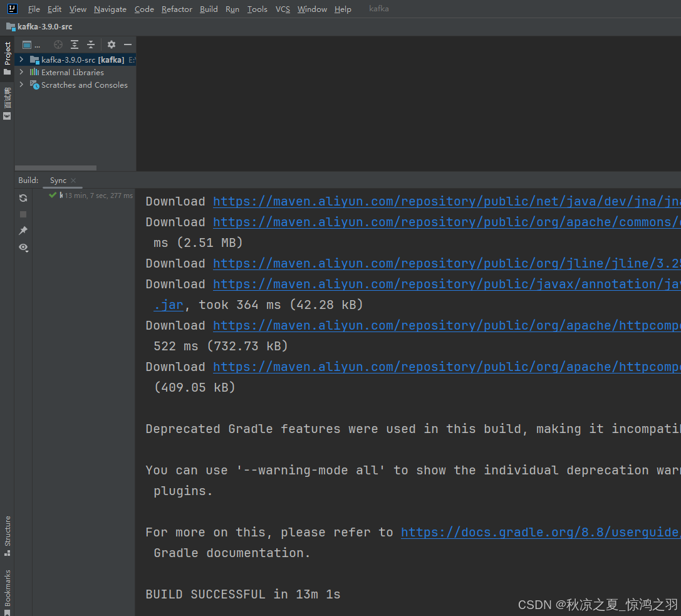Toggle the Project tool window sidebar button
The height and width of the screenshot is (616, 681).
pyautogui.click(x=8, y=58)
